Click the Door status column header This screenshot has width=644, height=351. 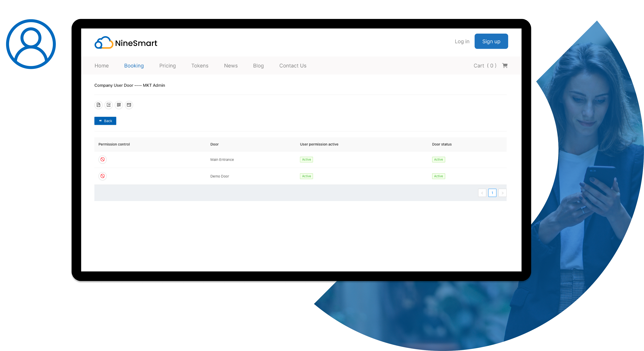tap(442, 144)
